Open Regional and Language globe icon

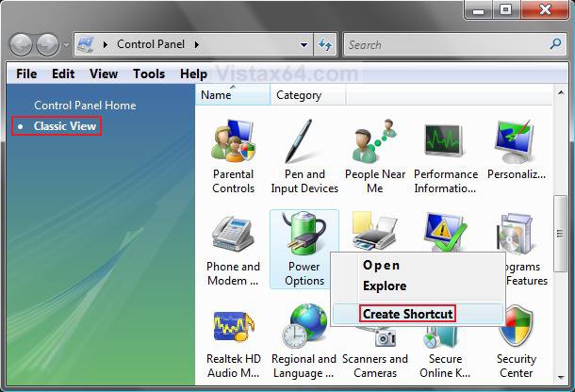click(304, 326)
